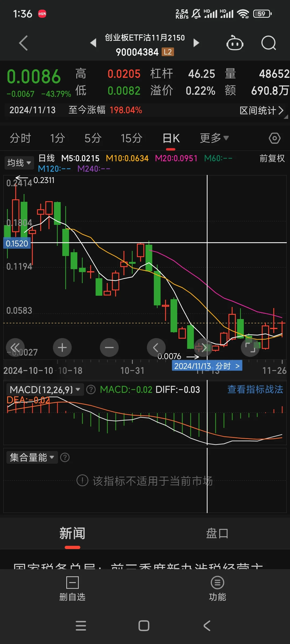Viewport: 290px width, 644px height.
Task: Select the 日K daily candlestick tab
Action: (x=171, y=138)
